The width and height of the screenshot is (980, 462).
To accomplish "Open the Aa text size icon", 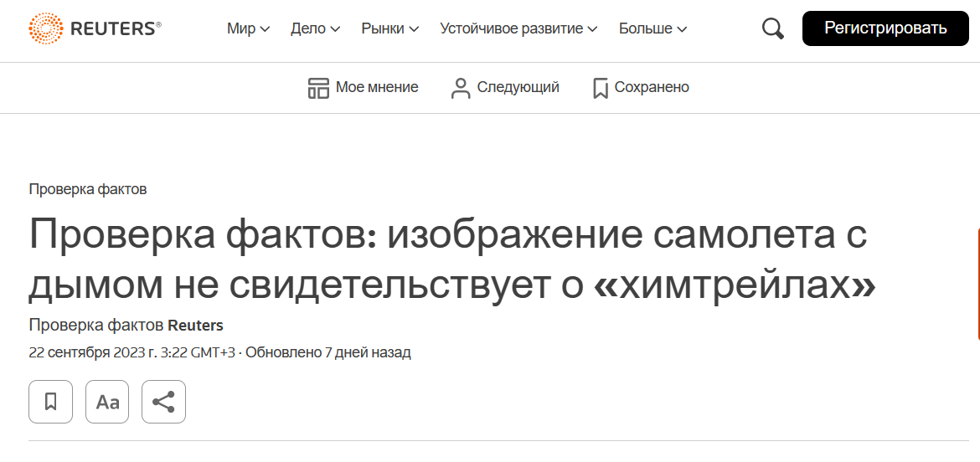I will tap(107, 402).
